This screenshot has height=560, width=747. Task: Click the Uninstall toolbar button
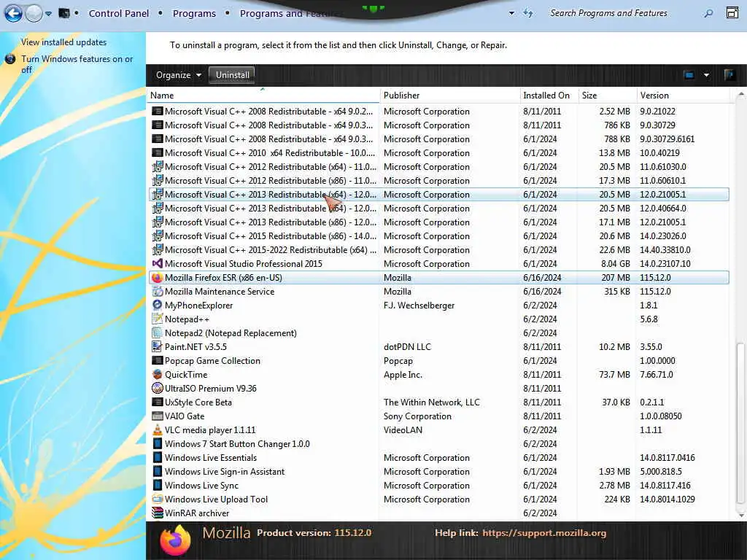click(233, 75)
